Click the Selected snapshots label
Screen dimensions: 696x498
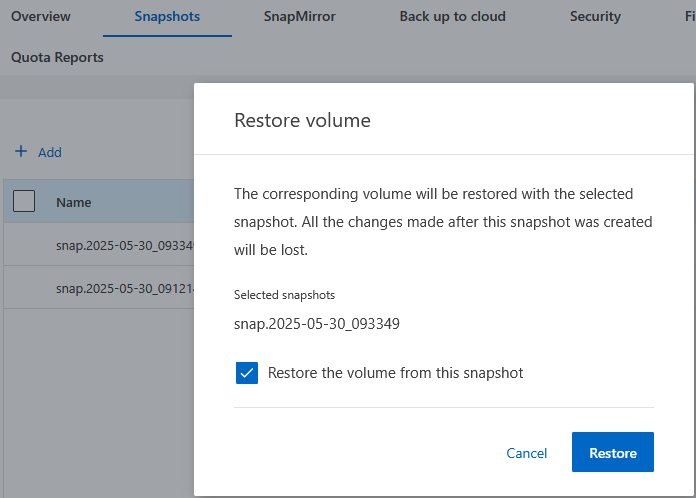(x=285, y=295)
